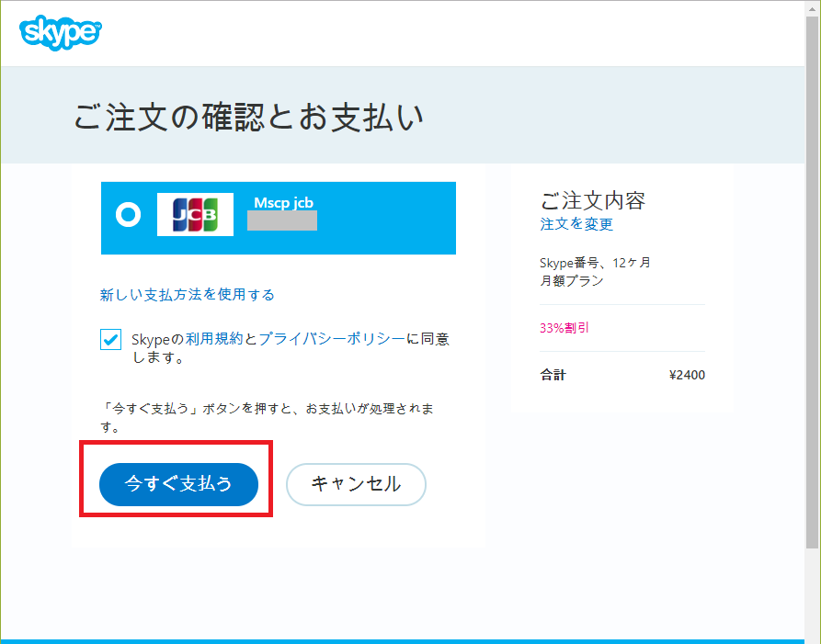This screenshot has height=644, width=821.
Task: Click the JCB card logo
Action: coord(195,214)
